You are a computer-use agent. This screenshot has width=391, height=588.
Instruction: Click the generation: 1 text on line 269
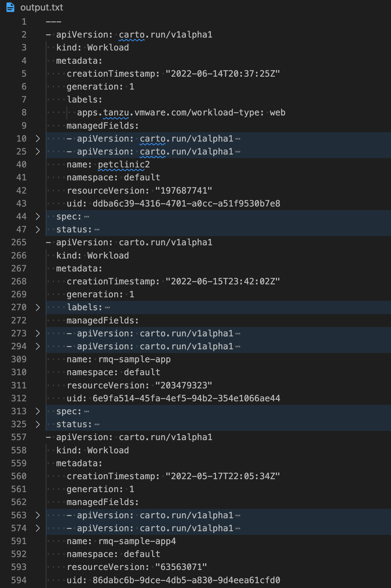coord(100,294)
